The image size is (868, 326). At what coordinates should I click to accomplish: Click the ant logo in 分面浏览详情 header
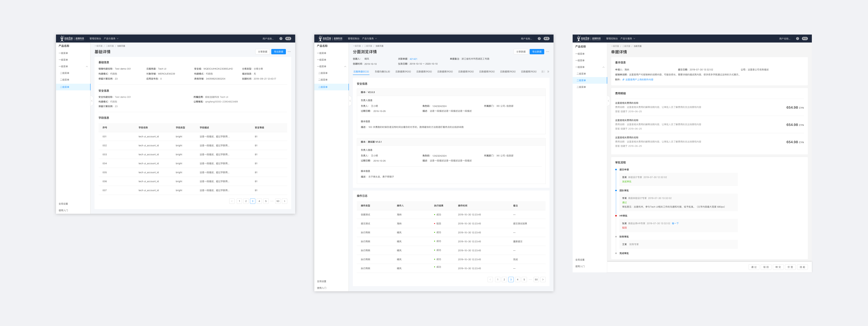tap(320, 38)
